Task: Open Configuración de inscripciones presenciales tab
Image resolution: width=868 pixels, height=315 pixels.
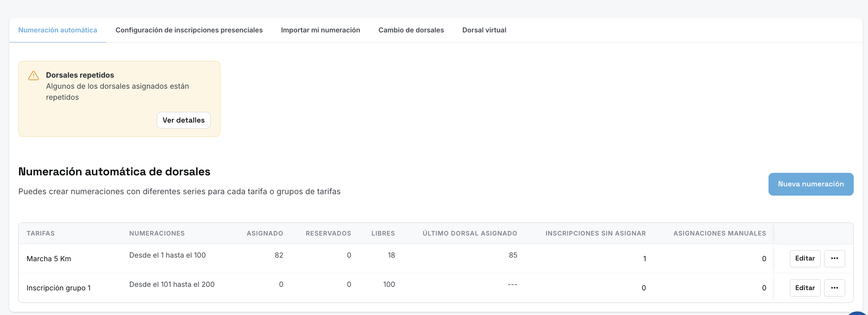Action: click(189, 30)
